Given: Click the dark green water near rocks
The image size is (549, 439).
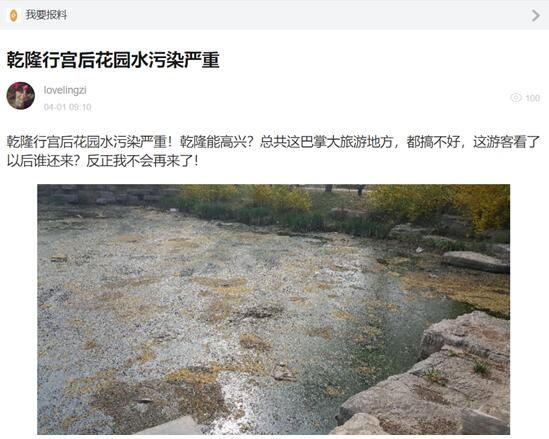Looking at the screenshot, I should tap(396, 336).
